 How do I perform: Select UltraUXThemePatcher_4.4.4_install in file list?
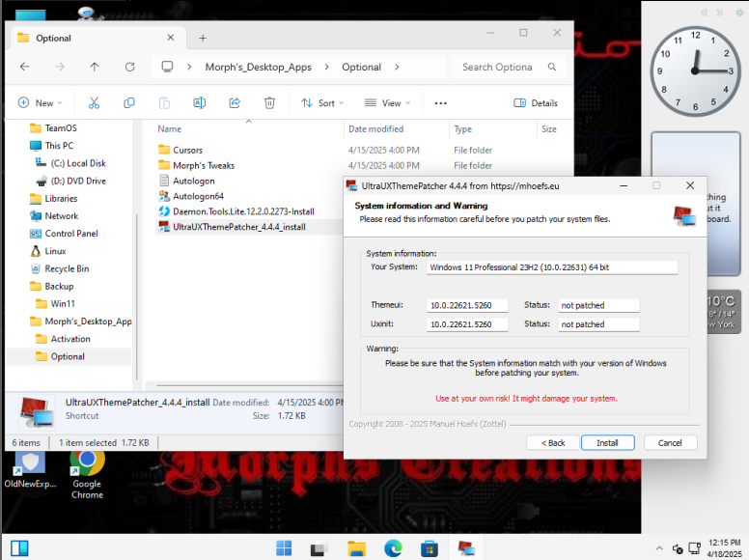point(239,227)
